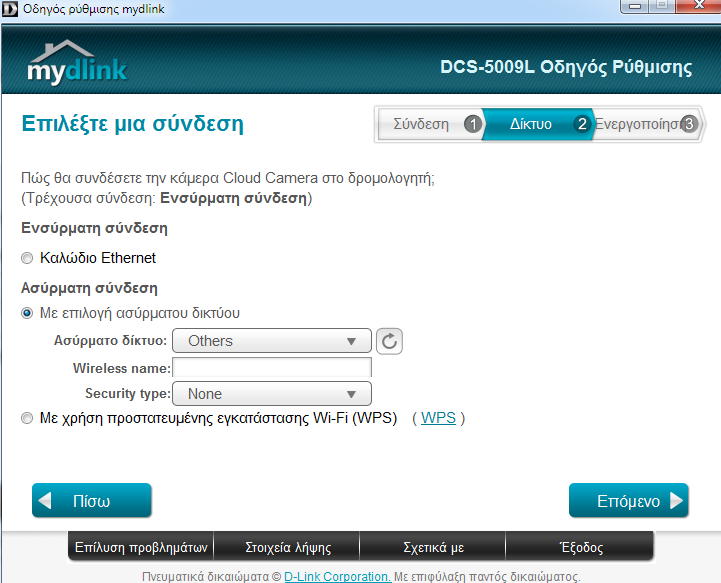Click the refresh wireless networks icon

[389, 341]
